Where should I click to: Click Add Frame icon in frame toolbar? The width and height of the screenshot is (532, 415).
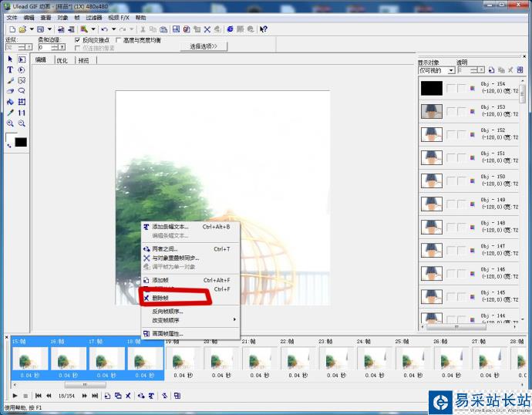(107, 396)
